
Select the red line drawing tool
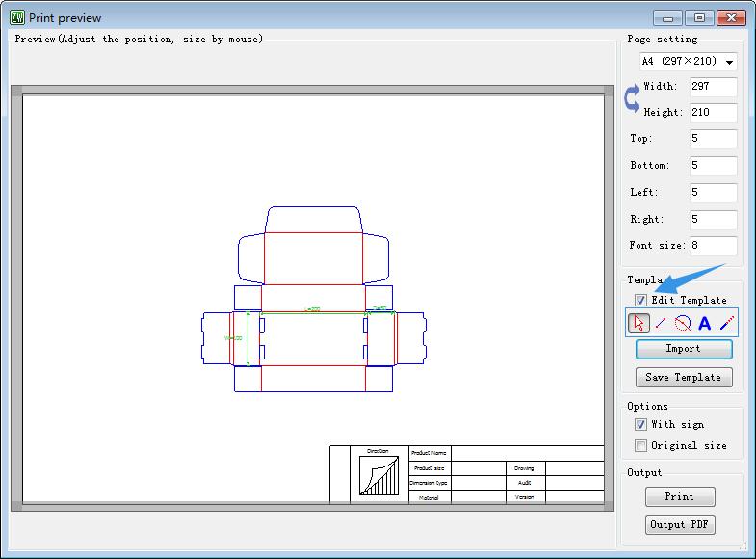[x=661, y=323]
